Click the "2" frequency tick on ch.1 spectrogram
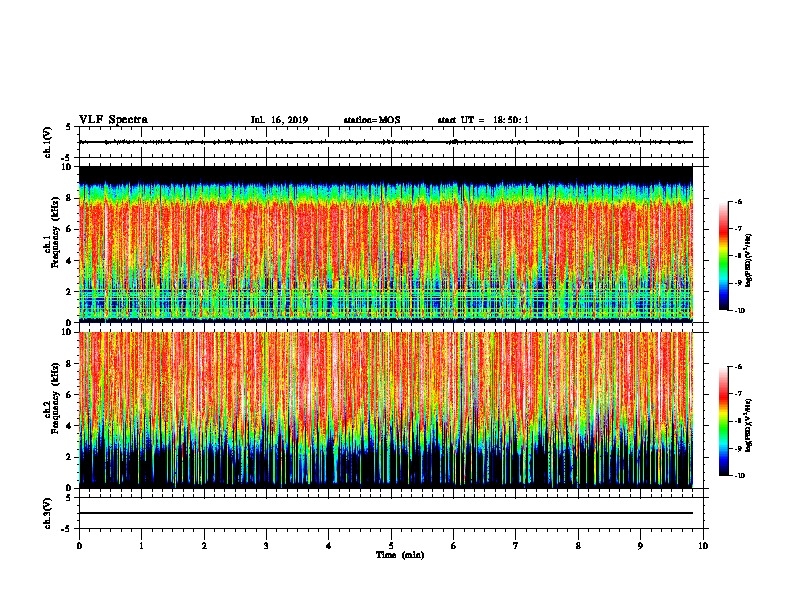The image size is (792, 612). point(69,291)
